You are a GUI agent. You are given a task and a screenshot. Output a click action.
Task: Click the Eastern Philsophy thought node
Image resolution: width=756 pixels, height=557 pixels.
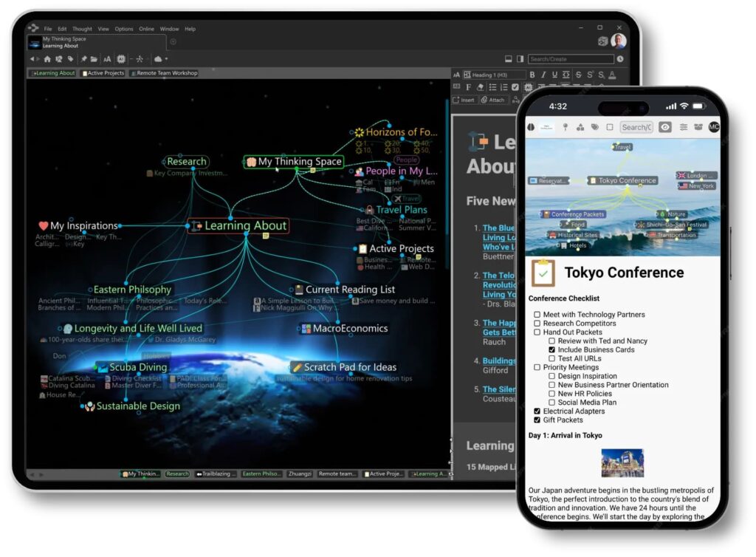[132, 290]
